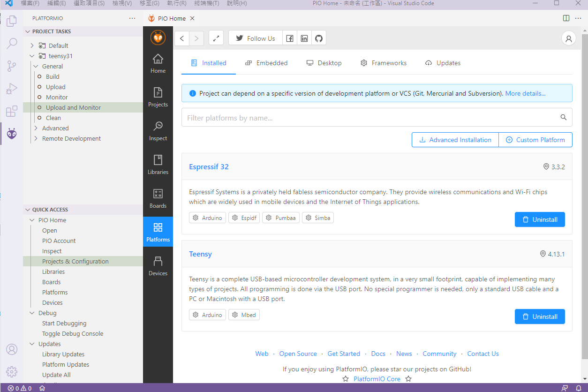This screenshot has height=392, width=588.
Task: Click the split editor icon
Action: coord(566,18)
